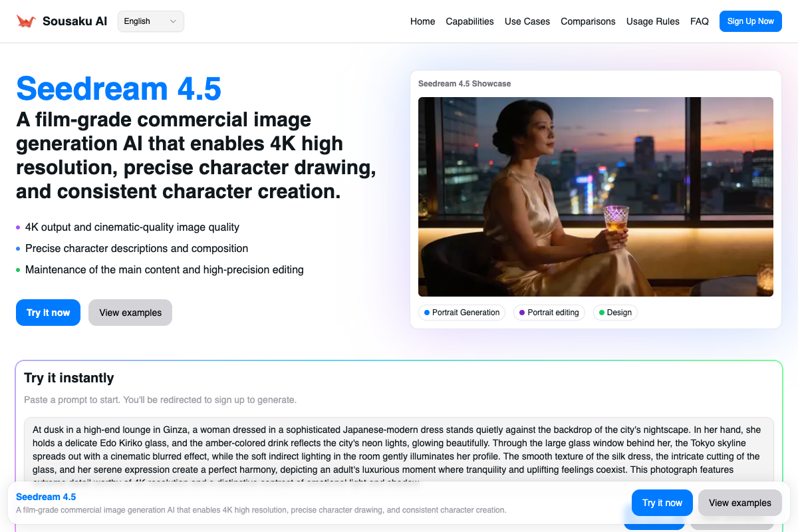Image resolution: width=798 pixels, height=532 pixels.
Task: Select Usage Rules in the header
Action: pyautogui.click(x=652, y=21)
